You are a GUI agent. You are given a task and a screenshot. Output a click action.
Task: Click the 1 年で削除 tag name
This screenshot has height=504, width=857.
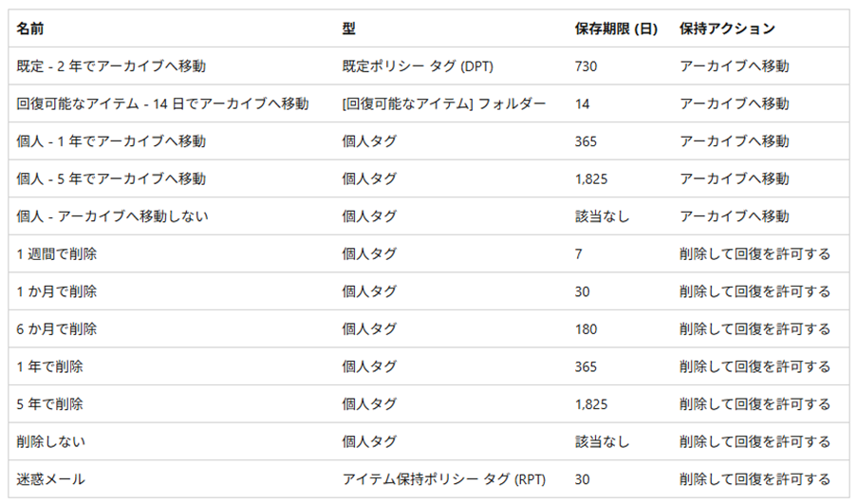coord(49,366)
